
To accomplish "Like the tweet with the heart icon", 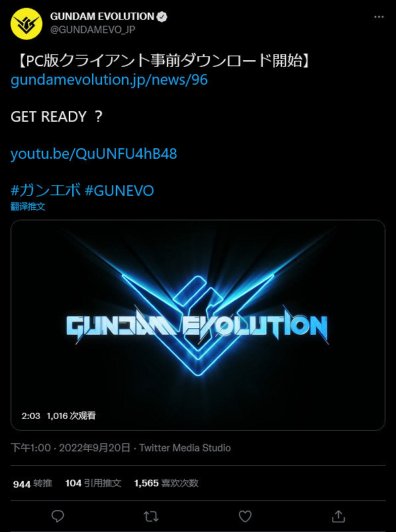I will click(245, 516).
